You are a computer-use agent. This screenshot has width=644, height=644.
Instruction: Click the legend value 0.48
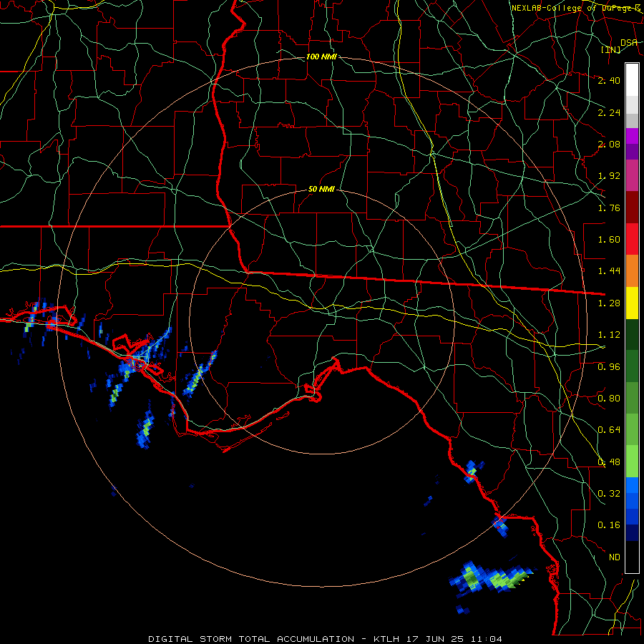click(x=609, y=462)
